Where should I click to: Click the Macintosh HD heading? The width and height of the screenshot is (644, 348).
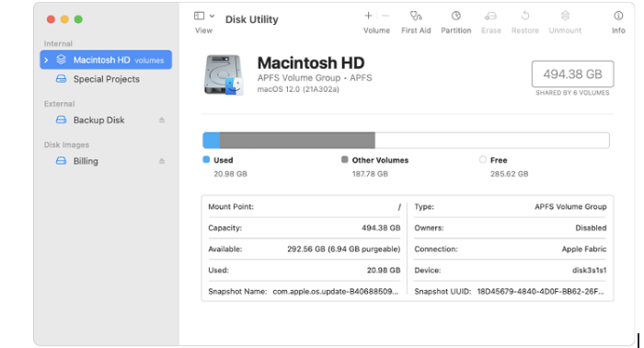[311, 63]
